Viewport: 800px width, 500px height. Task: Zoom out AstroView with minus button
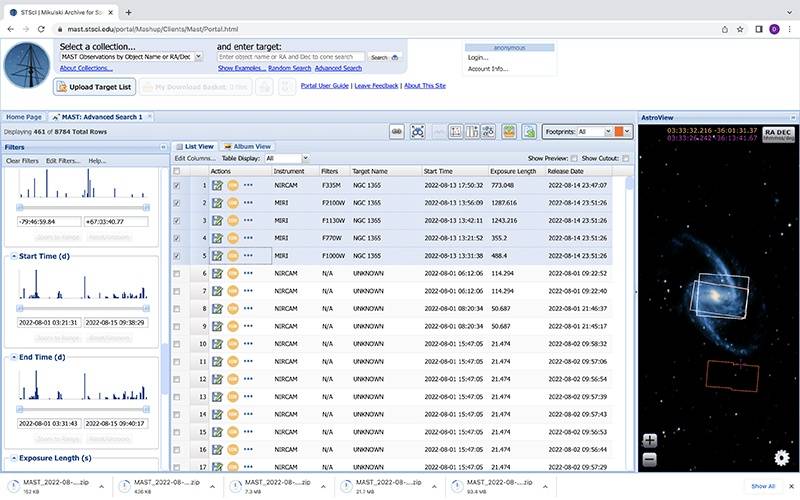point(649,460)
